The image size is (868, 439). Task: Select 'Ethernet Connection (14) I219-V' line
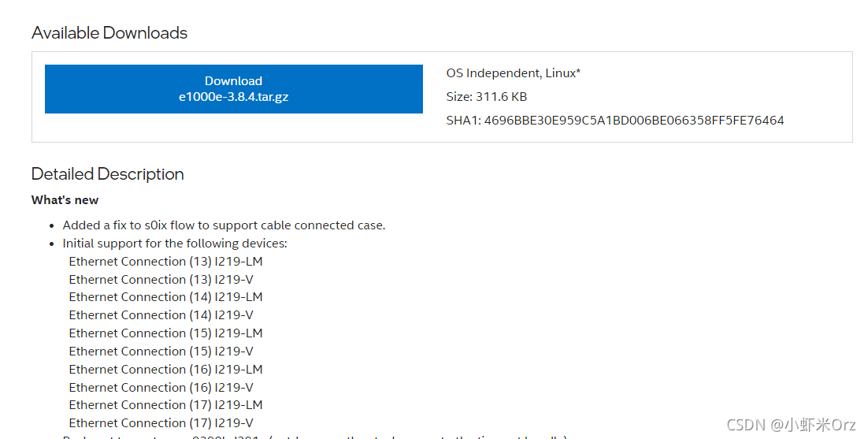pyautogui.click(x=161, y=315)
